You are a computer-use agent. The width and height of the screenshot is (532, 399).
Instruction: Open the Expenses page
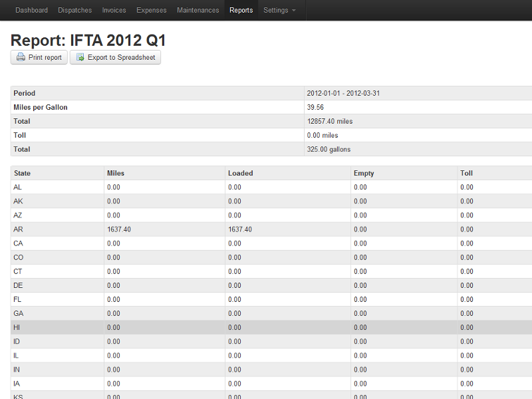point(152,11)
